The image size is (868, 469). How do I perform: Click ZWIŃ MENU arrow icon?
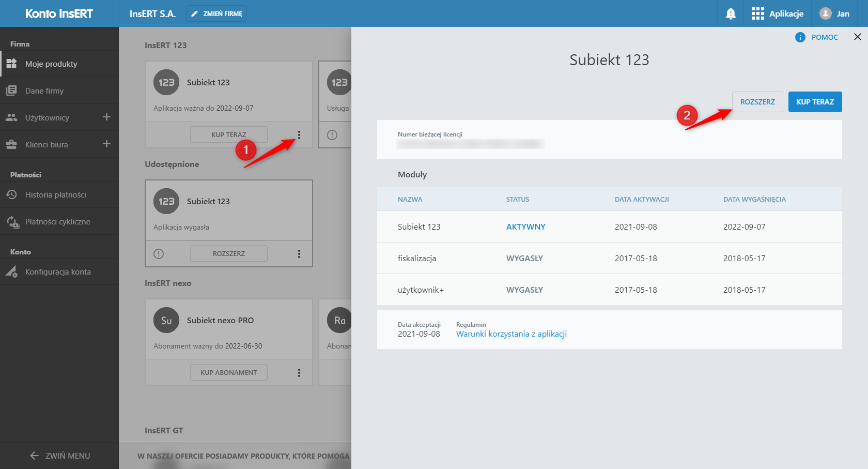35,456
